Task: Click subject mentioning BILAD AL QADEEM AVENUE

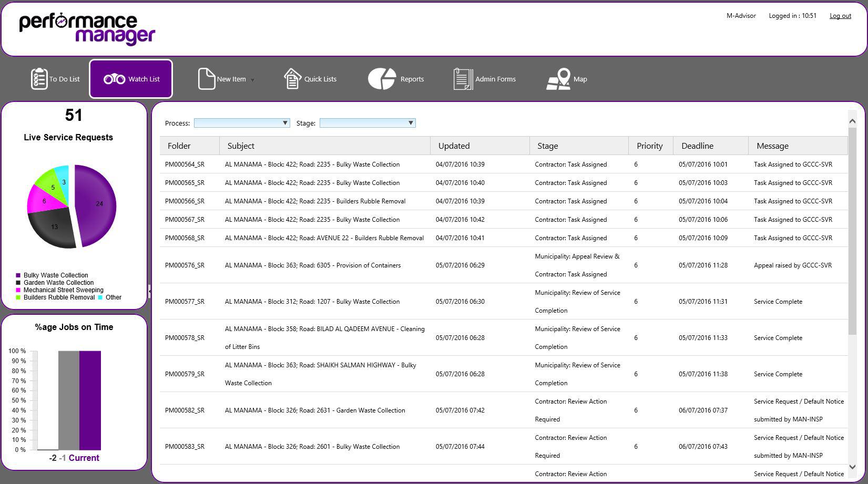Action: click(x=325, y=337)
